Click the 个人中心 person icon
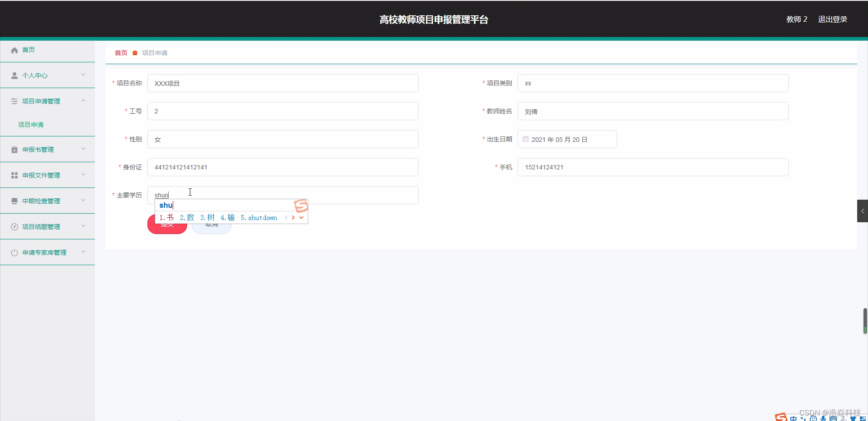This screenshot has height=421, width=868. [x=14, y=75]
